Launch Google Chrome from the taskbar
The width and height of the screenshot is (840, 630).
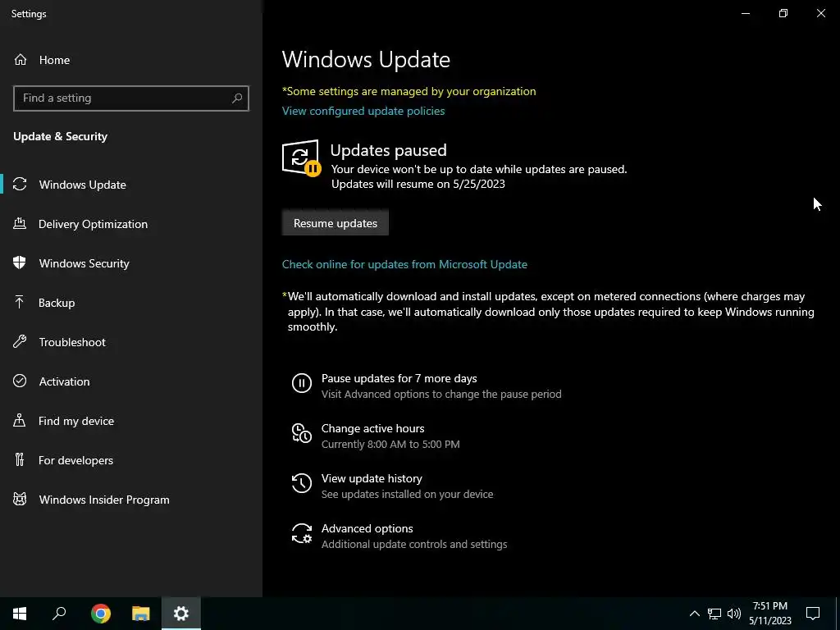[101, 614]
